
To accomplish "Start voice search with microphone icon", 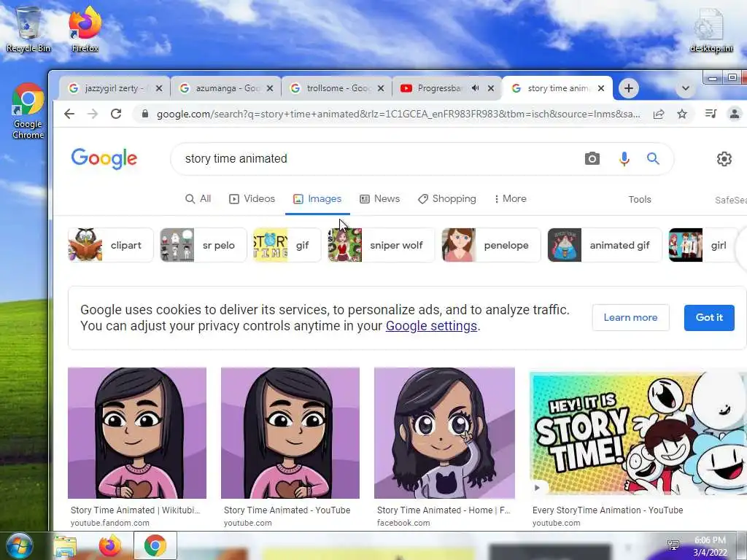I will [624, 158].
